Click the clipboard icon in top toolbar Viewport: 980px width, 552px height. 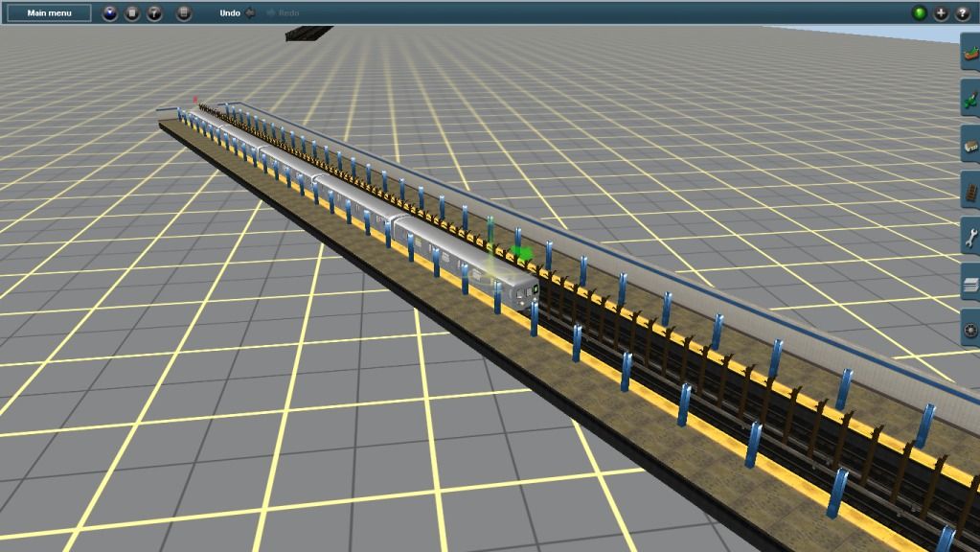tap(183, 12)
